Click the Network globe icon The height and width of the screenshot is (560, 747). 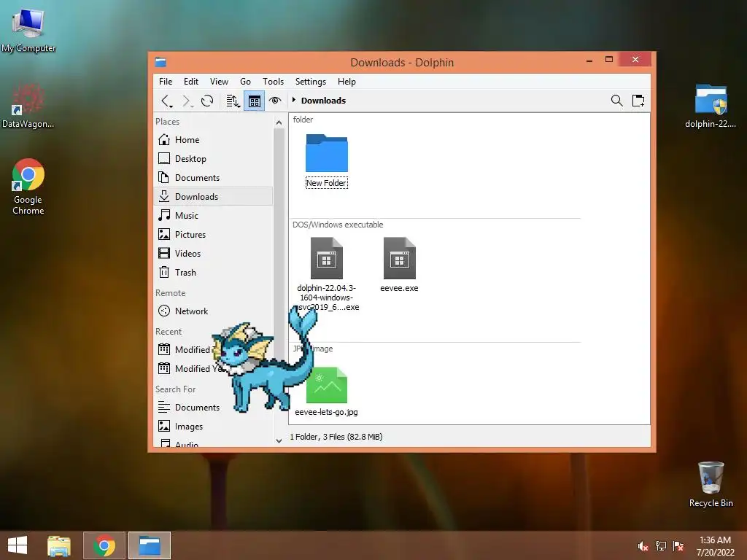[164, 311]
